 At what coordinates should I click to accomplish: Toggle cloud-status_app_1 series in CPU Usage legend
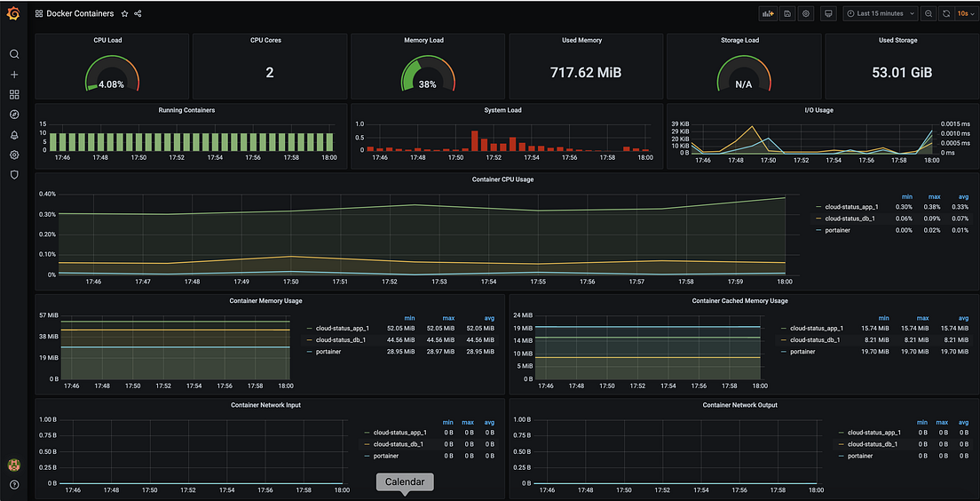tap(851, 206)
